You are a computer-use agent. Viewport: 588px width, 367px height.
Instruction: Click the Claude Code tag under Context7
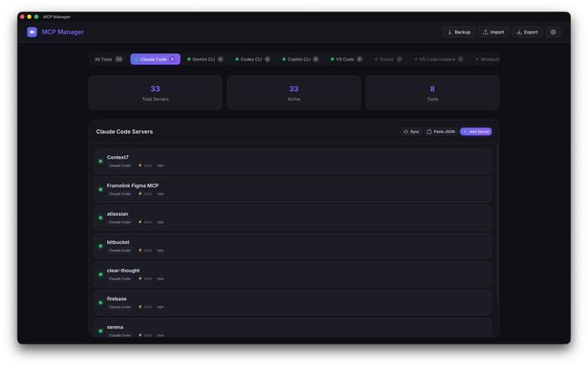(120, 166)
